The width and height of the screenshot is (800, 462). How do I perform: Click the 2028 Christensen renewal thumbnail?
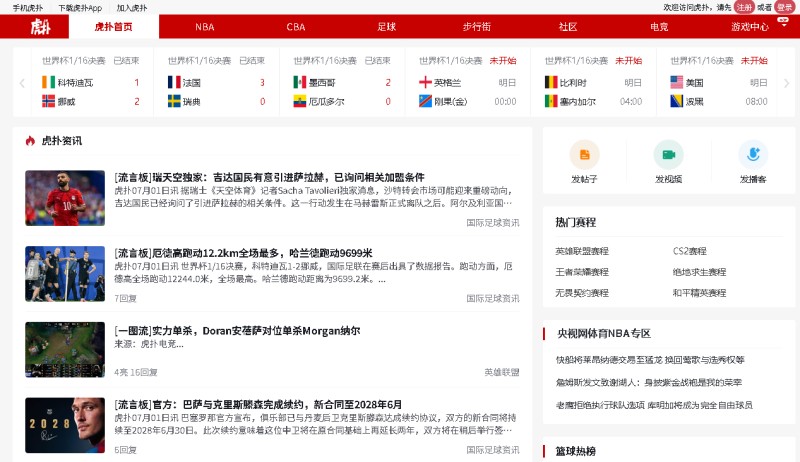click(65, 425)
